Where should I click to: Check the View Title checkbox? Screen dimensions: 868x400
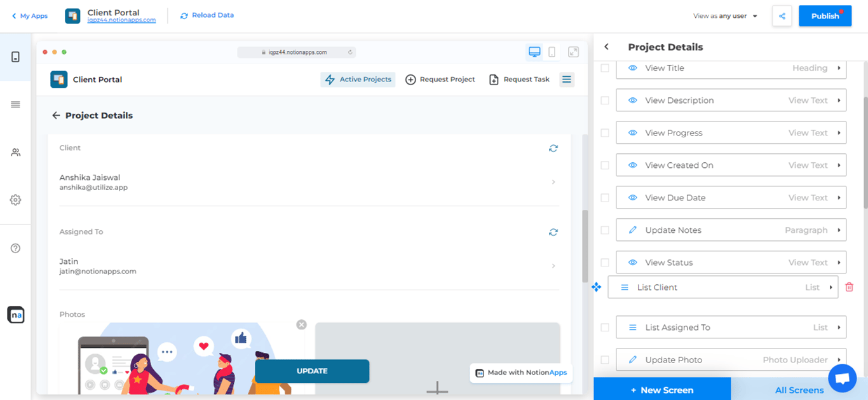point(605,68)
